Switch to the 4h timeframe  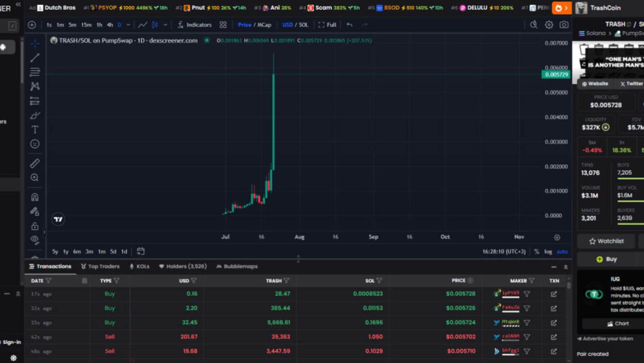point(110,25)
